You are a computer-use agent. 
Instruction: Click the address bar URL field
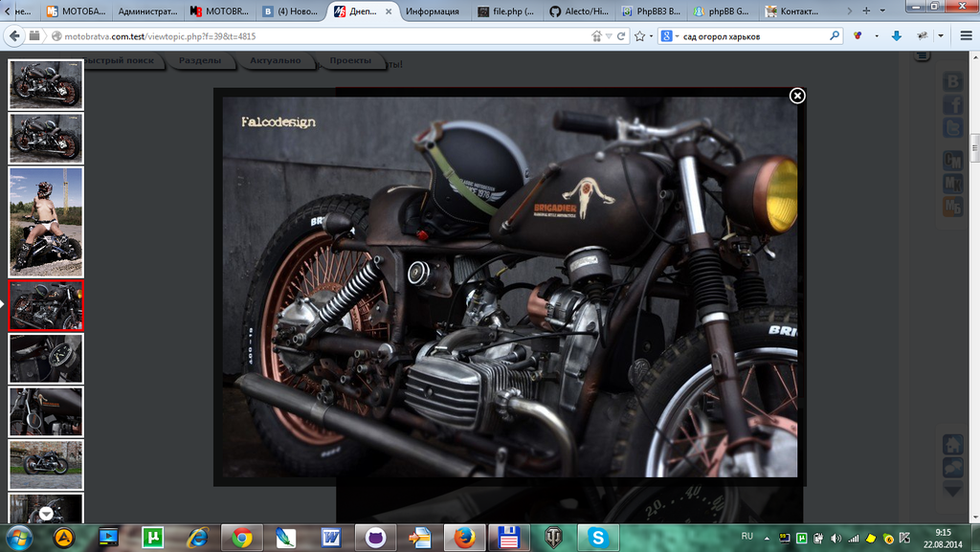pyautogui.click(x=316, y=36)
